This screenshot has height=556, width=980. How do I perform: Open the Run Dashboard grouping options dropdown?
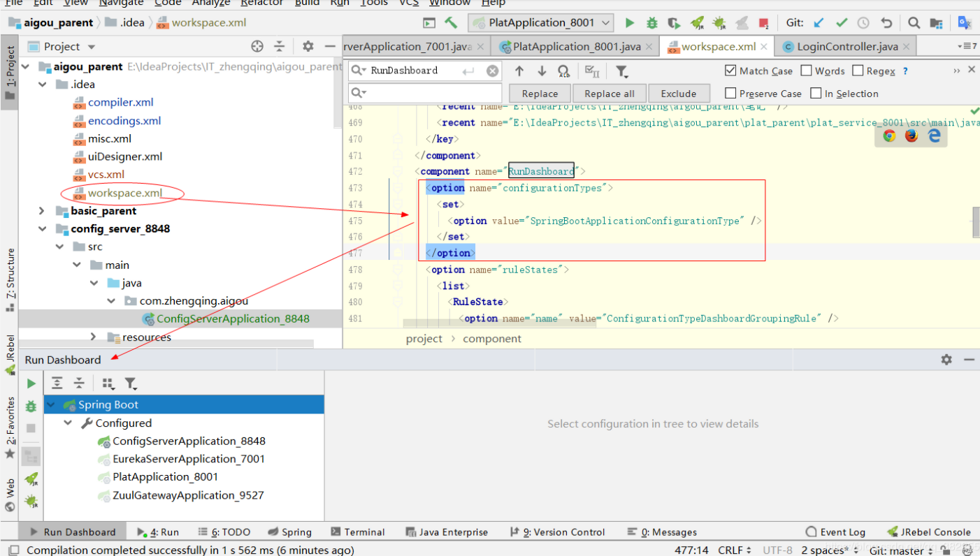108,383
